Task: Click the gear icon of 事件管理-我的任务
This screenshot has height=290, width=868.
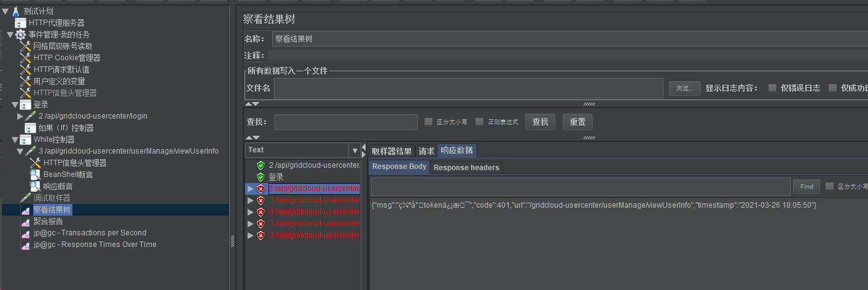Action: tap(20, 34)
